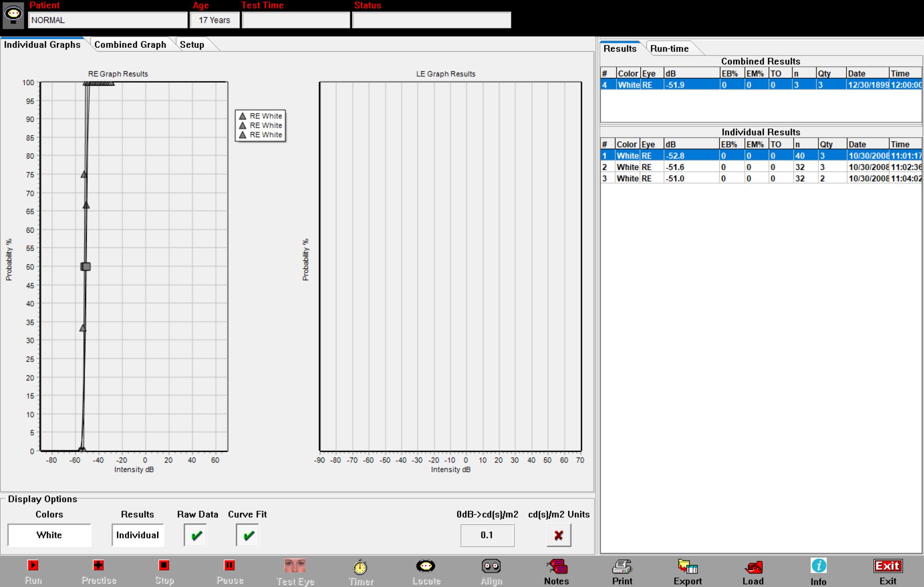This screenshot has width=924, height=587.
Task: Switch to the Combined Graph tab
Action: coord(130,45)
